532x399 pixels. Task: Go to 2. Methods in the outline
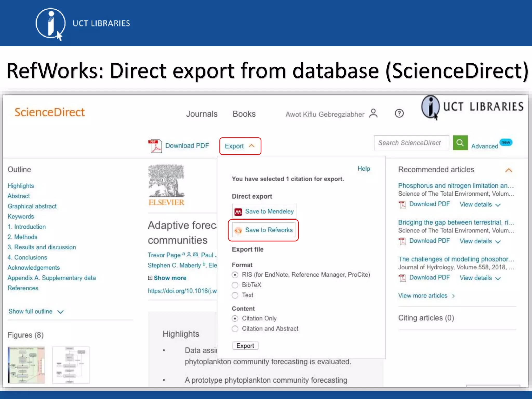(x=22, y=237)
